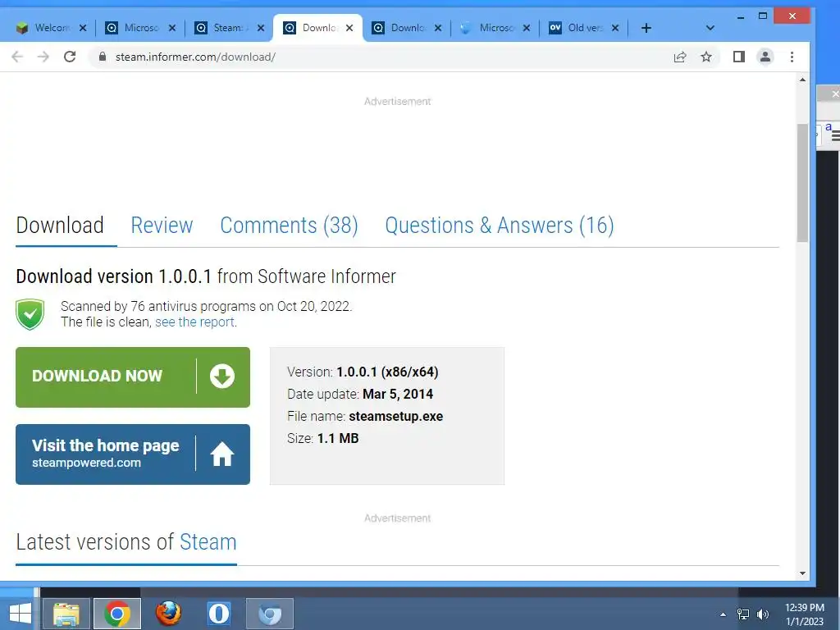Click the Size 1.1 MB text
840x630 pixels.
coord(323,438)
